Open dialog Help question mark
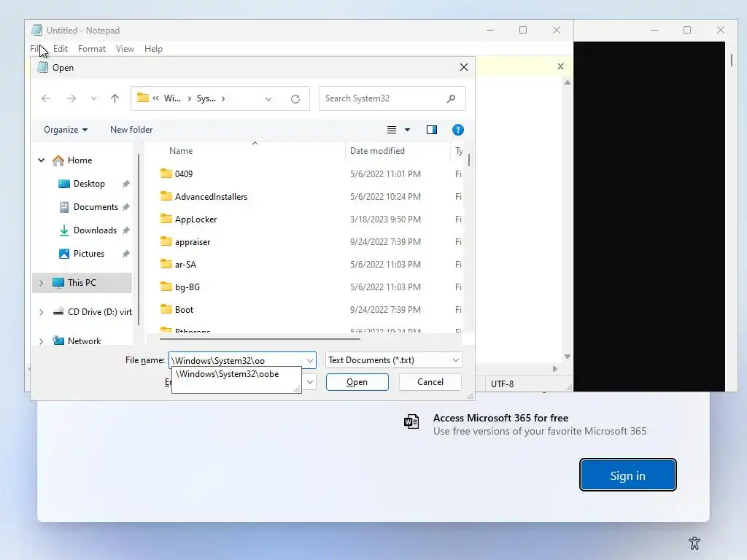 458,130
